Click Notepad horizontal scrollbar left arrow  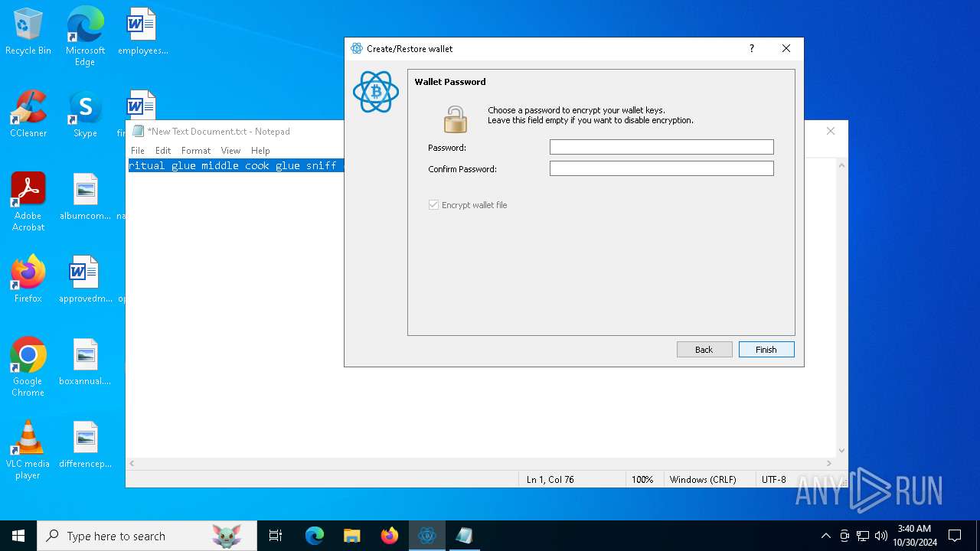[x=132, y=463]
